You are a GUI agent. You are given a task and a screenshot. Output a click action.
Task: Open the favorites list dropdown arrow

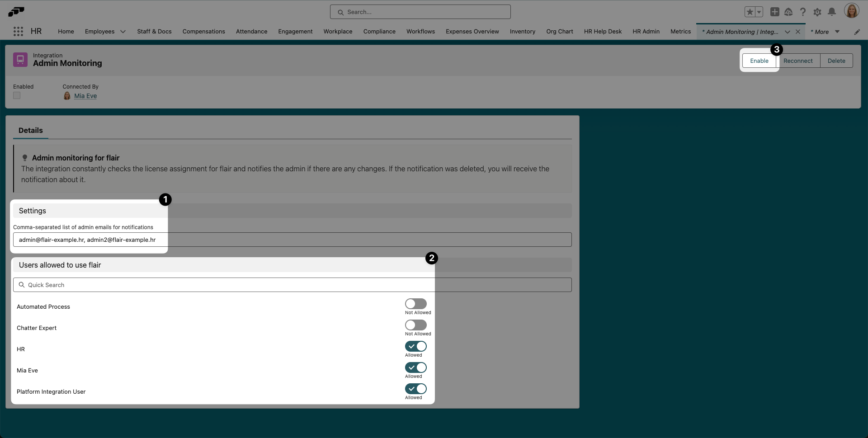tap(759, 12)
